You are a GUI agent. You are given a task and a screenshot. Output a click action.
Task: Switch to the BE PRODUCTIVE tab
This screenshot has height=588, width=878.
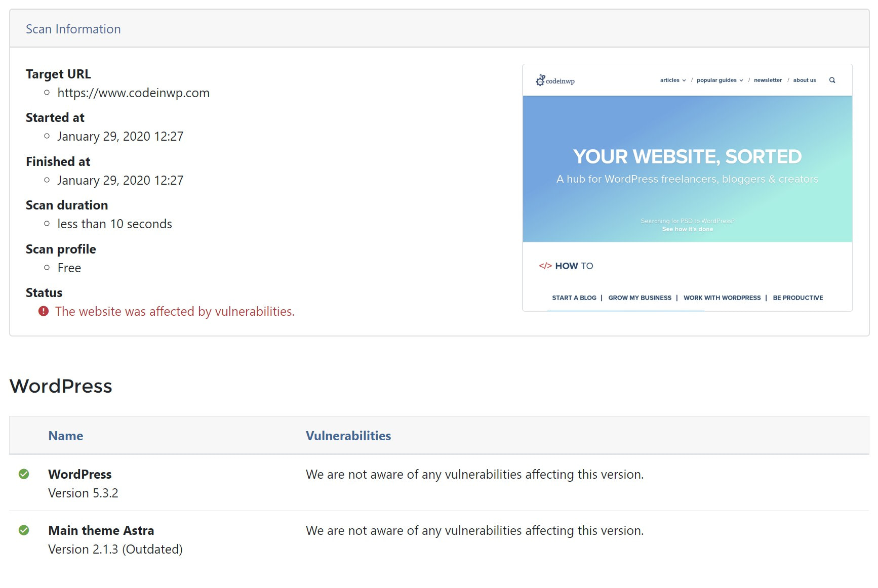click(x=797, y=298)
